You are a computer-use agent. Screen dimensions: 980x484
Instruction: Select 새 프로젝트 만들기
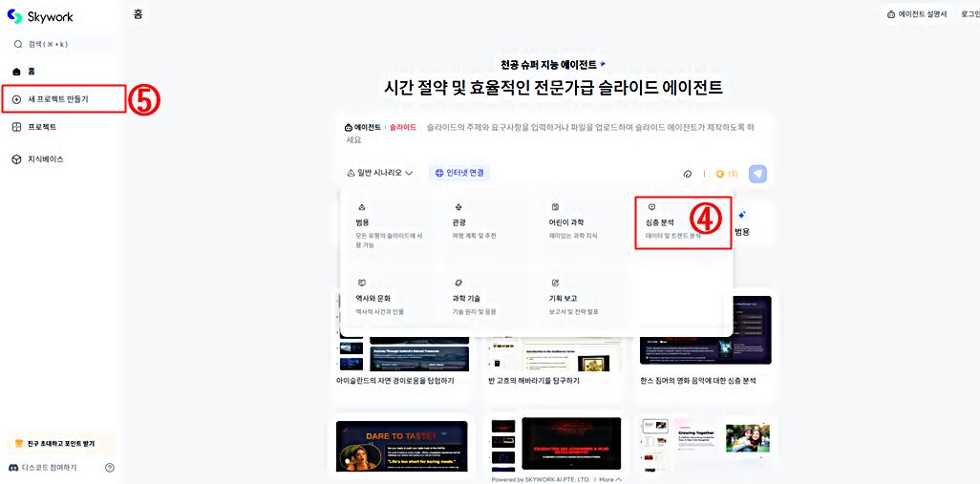63,99
